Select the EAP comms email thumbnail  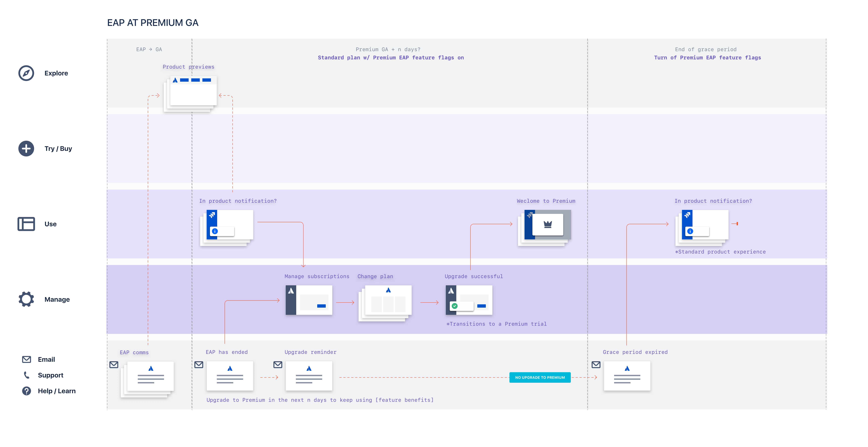[x=147, y=379]
